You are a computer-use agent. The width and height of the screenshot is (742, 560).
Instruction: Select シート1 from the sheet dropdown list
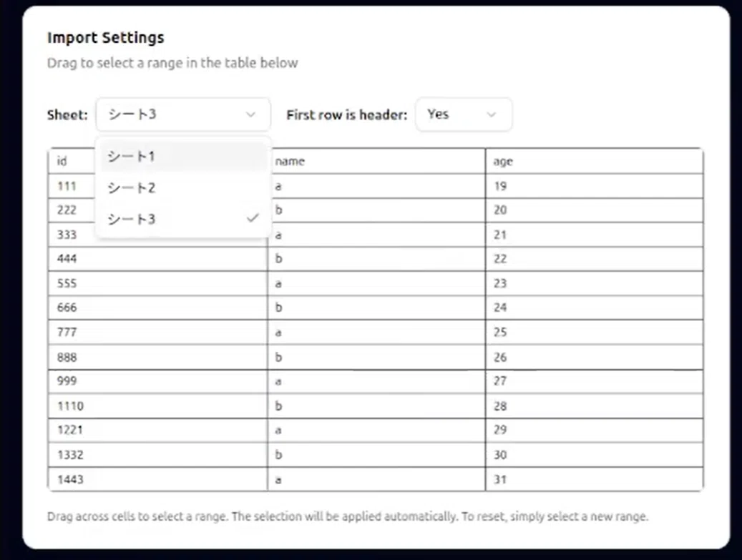[x=182, y=156]
